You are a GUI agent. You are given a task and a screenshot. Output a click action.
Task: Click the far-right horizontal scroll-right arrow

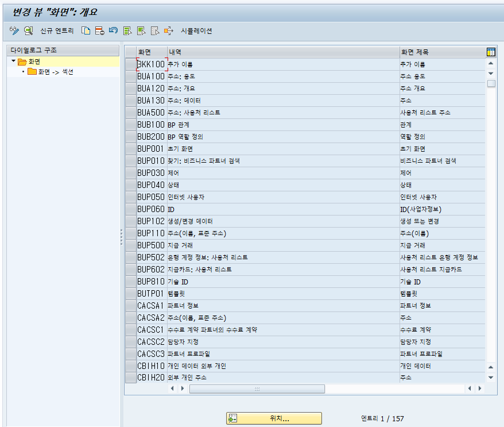(x=480, y=388)
